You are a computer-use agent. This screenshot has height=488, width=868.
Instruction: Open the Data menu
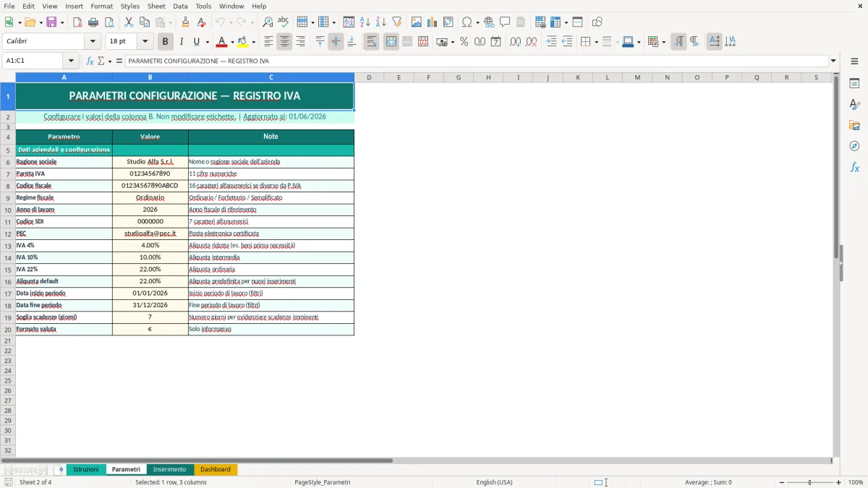pos(180,6)
